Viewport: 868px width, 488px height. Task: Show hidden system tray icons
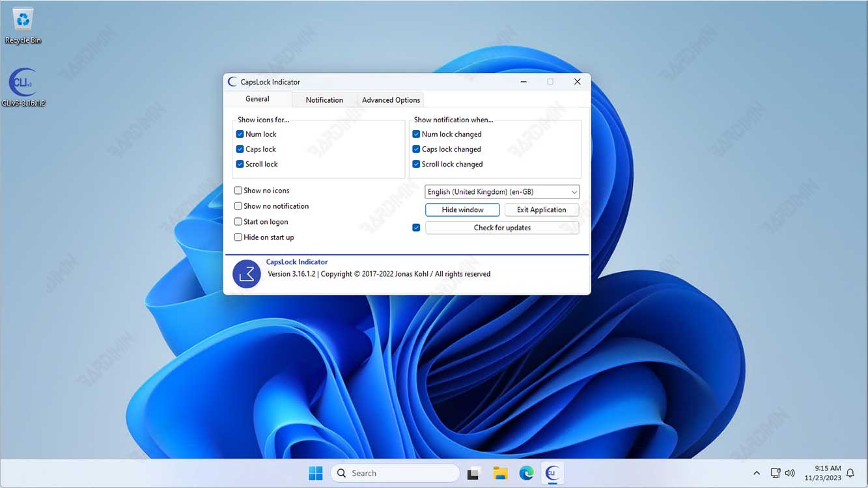point(757,473)
